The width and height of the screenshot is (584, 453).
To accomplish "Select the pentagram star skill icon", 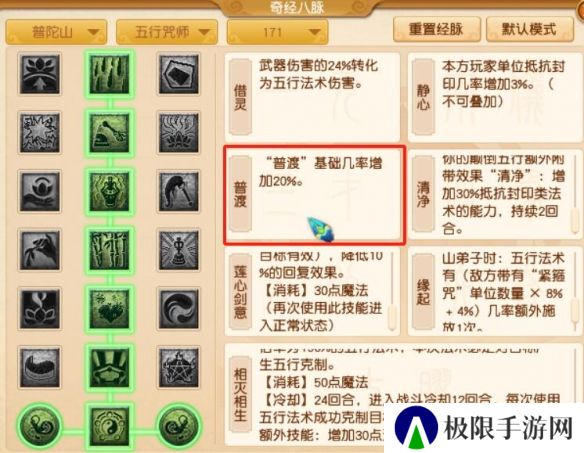I will (x=178, y=367).
